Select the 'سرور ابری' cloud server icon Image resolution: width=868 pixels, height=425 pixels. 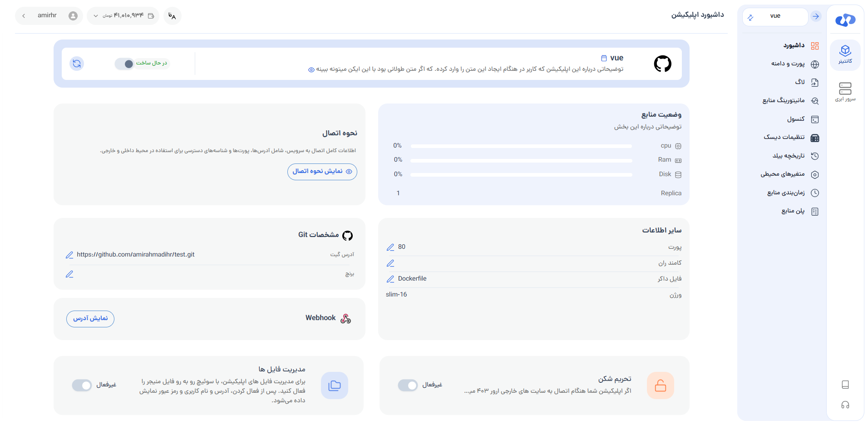coord(845,92)
